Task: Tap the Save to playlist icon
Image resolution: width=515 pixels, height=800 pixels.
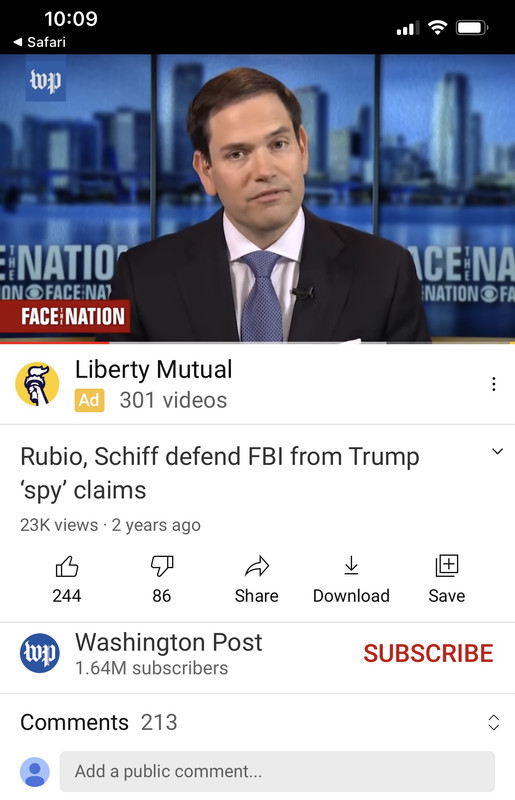Action: tap(447, 566)
